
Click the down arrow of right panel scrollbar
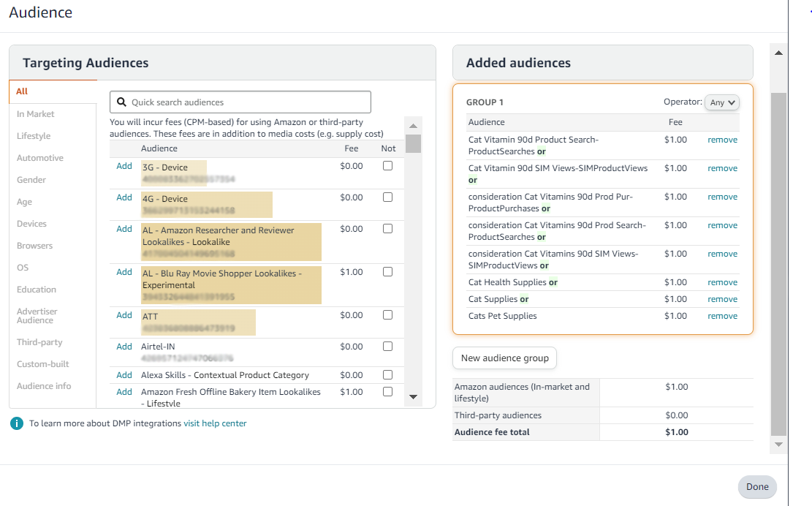pos(778,444)
